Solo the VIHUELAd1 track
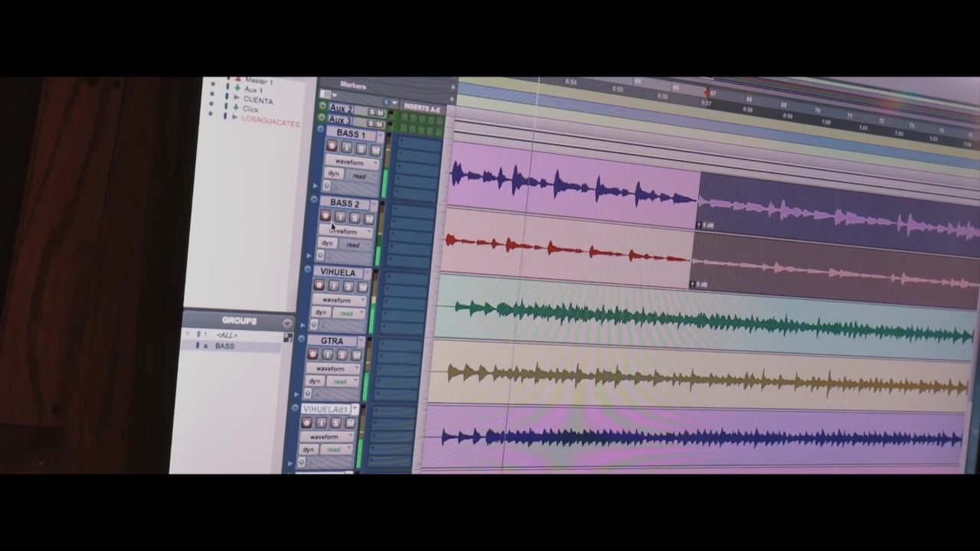 click(335, 423)
